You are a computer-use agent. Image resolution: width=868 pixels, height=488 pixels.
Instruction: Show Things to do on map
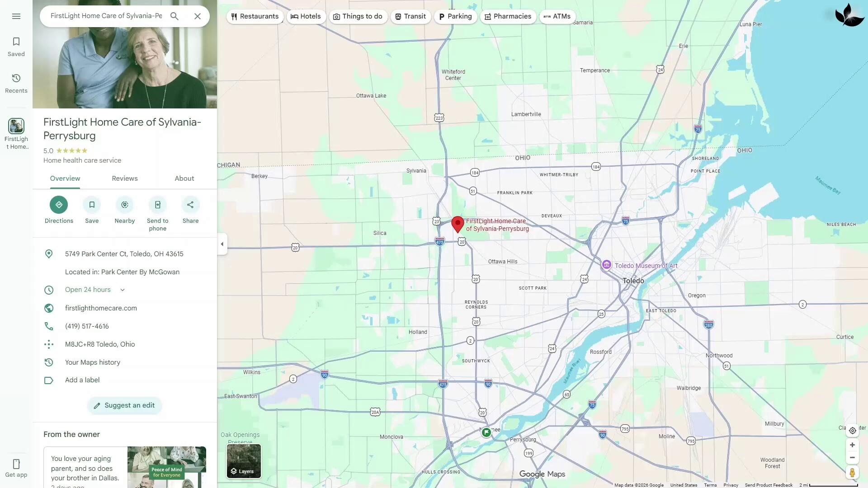pos(358,16)
